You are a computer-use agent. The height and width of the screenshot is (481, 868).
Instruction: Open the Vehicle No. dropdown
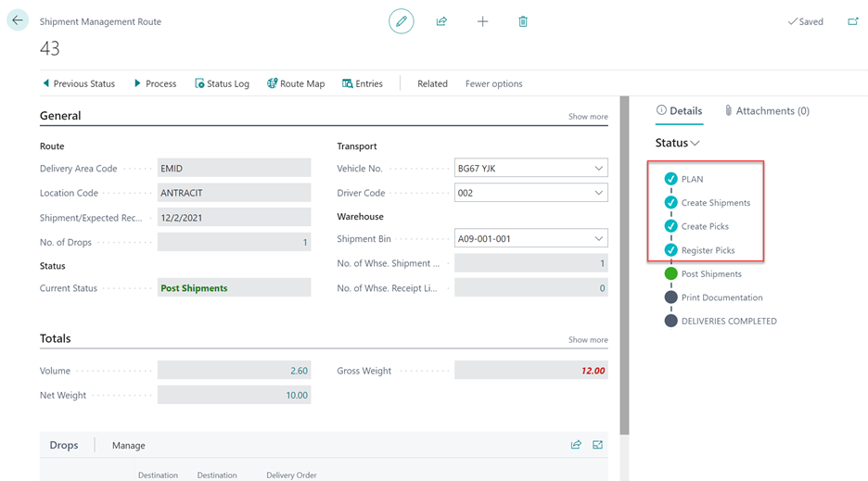[x=597, y=169]
